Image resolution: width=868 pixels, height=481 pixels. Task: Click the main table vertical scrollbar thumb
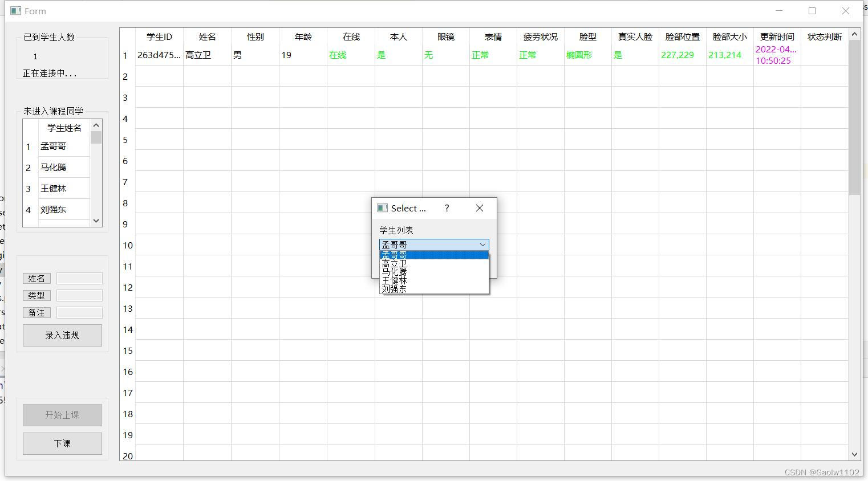854,117
